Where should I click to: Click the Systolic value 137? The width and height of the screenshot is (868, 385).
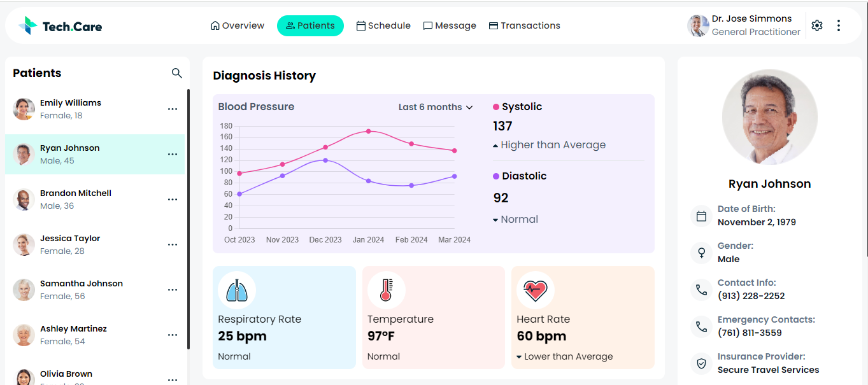point(502,126)
